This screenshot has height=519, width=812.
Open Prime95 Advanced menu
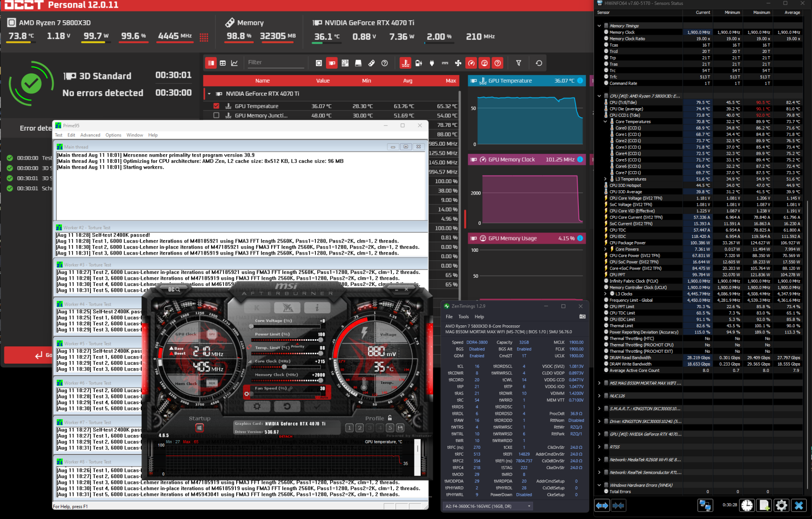coord(90,135)
